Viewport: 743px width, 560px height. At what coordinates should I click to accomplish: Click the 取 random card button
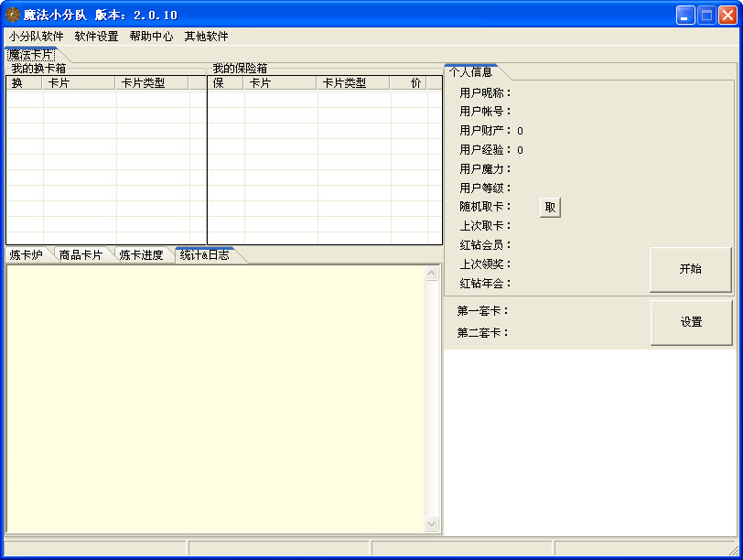[550, 208]
